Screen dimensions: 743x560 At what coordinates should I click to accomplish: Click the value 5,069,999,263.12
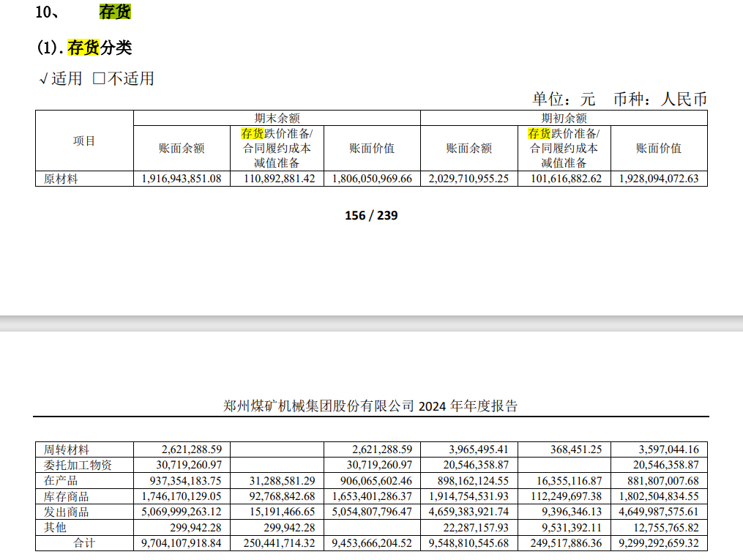point(182,512)
